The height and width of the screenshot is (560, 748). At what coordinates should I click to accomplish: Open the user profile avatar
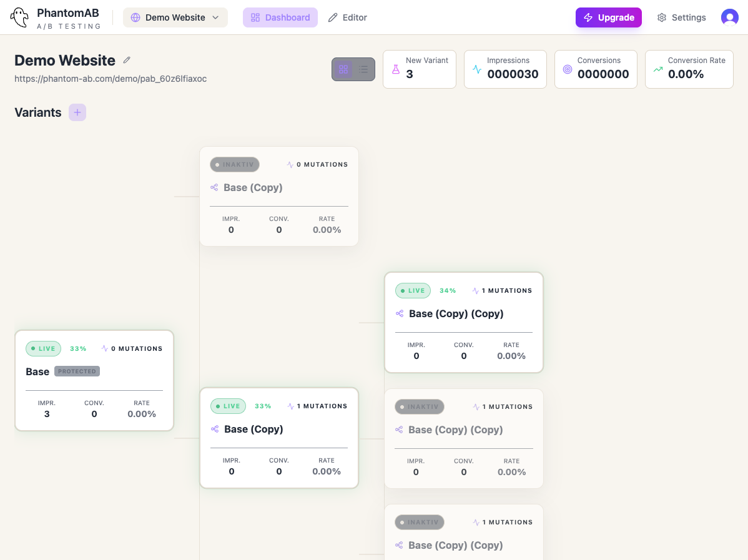729,17
